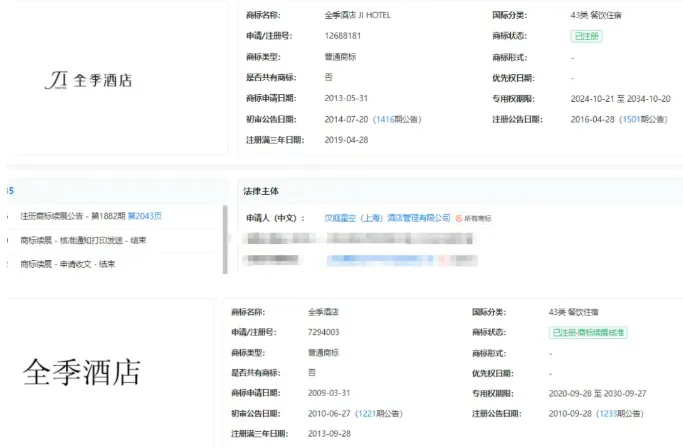Click the process list vertical scrollbar
The height and width of the screenshot is (448, 683).
(x=225, y=239)
